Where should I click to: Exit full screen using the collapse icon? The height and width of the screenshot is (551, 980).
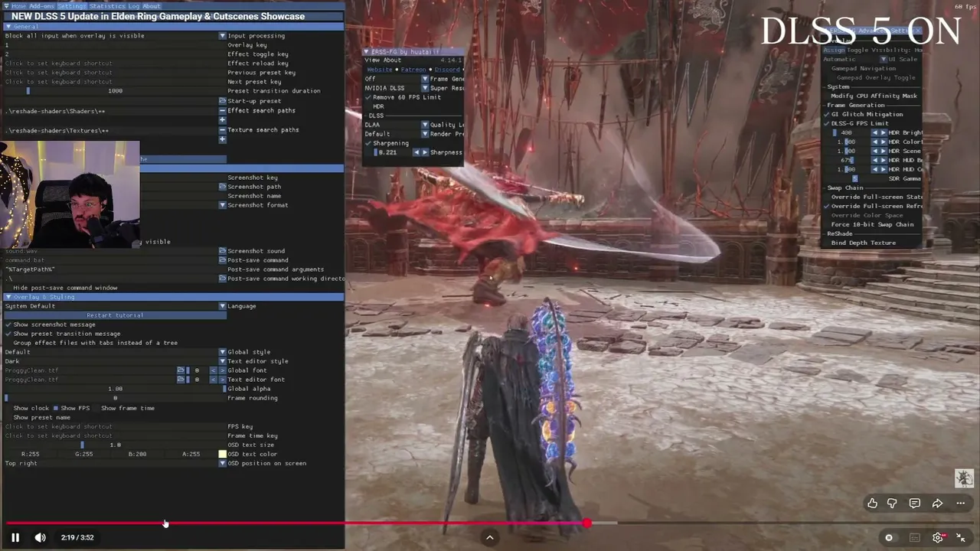[961, 537]
